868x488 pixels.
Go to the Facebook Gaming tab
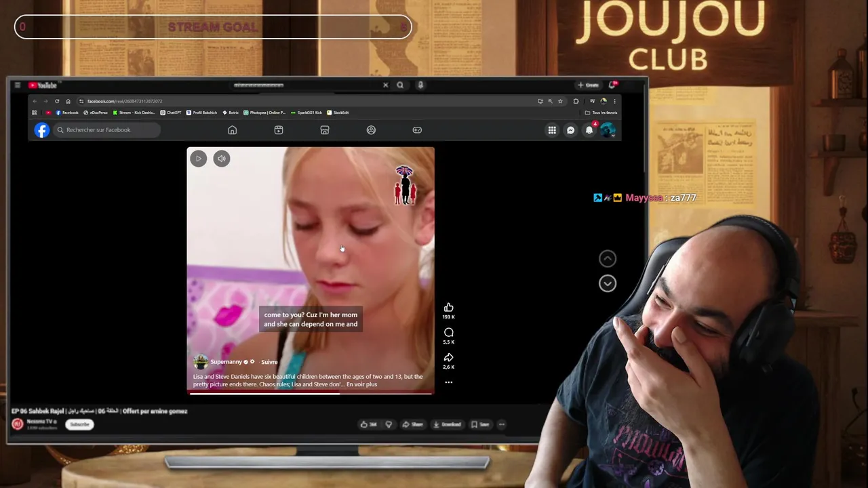(417, 130)
